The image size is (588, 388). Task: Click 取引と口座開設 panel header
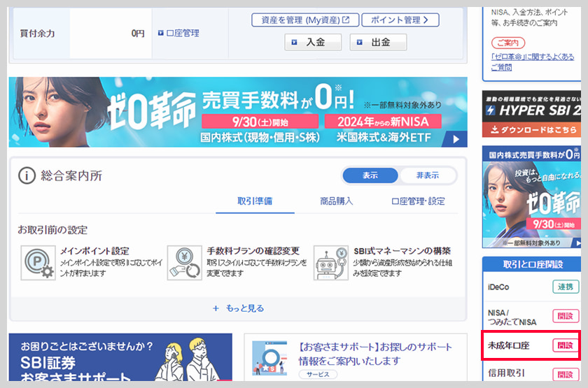click(x=532, y=264)
